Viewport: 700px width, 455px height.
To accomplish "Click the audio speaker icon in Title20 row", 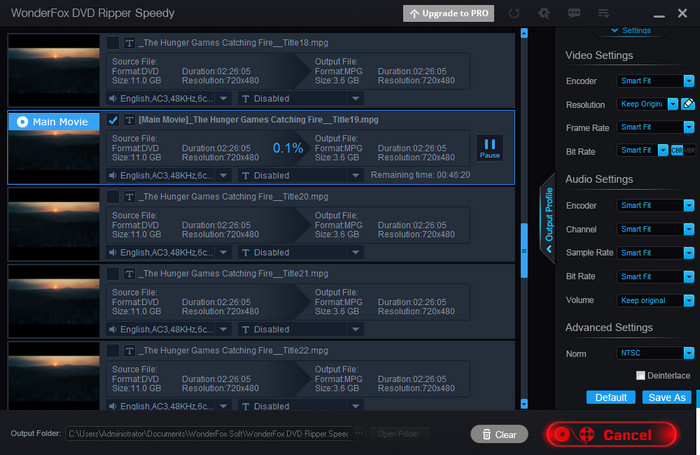I will click(x=113, y=252).
